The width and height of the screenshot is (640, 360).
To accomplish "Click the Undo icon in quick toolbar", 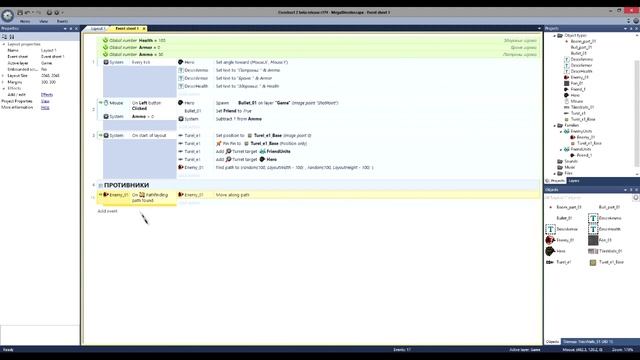I will coord(28,13).
